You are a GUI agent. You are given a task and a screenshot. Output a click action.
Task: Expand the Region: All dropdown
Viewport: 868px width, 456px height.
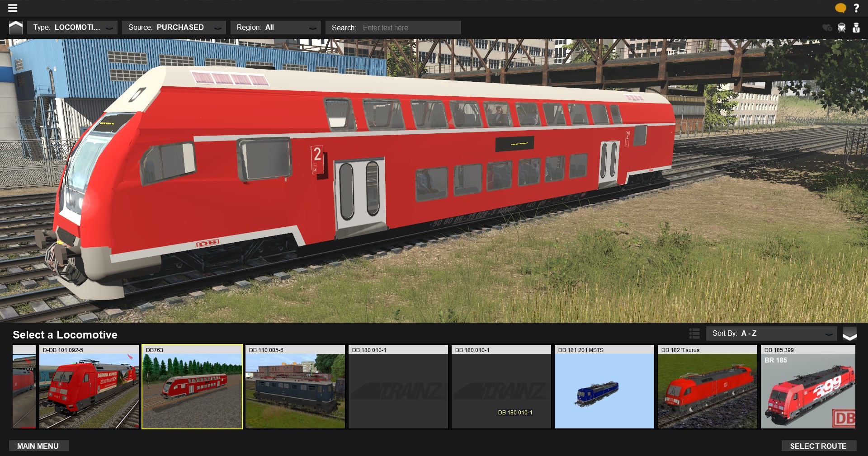[276, 28]
